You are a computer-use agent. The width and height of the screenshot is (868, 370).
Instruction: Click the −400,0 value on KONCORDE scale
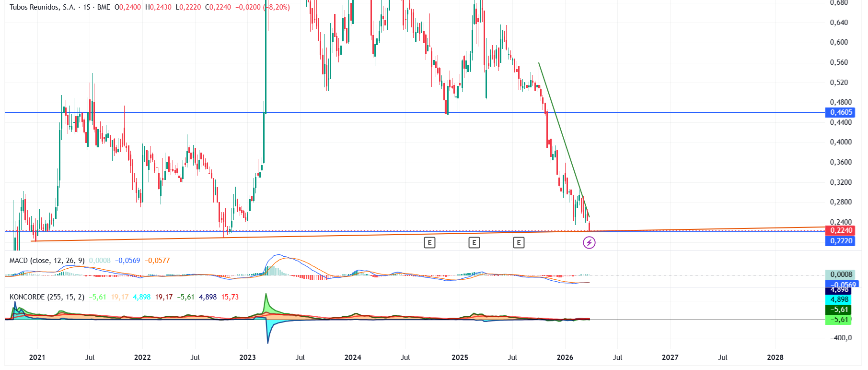pyautogui.click(x=841, y=338)
